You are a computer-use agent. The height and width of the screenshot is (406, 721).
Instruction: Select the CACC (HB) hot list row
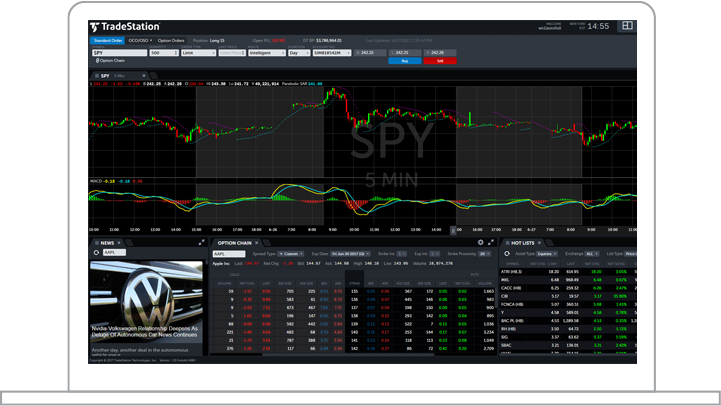click(x=568, y=288)
